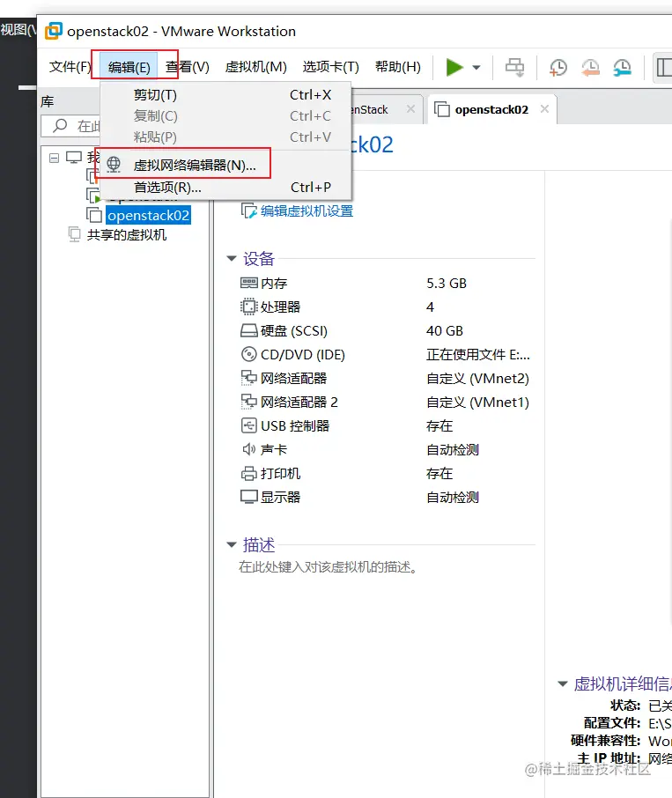Click the 自定义 (VMnet2) value
Image resolution: width=672 pixels, height=798 pixels.
(477, 378)
